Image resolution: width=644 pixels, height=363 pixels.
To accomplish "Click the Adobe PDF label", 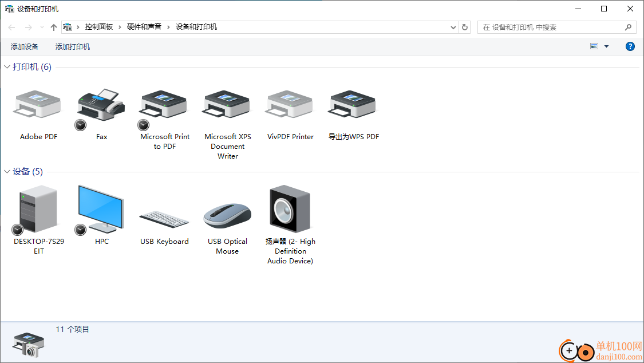I will coord(38,137).
